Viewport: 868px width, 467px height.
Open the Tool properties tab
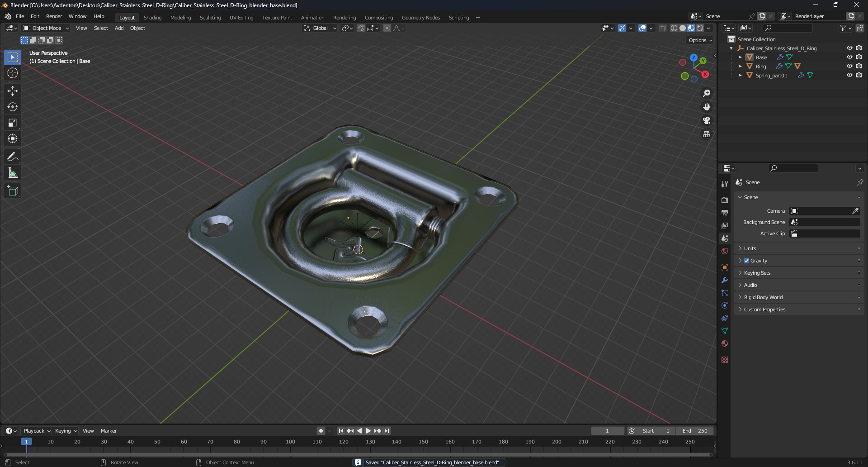725,184
